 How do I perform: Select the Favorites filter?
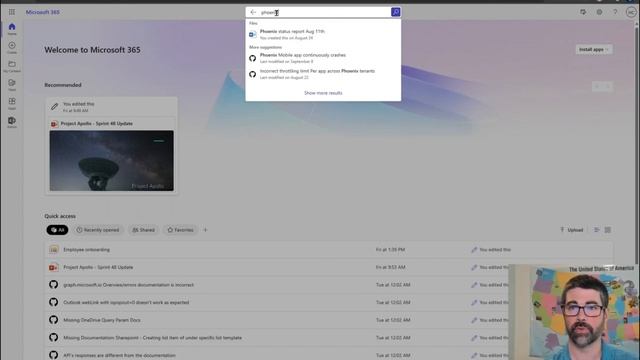pos(180,230)
